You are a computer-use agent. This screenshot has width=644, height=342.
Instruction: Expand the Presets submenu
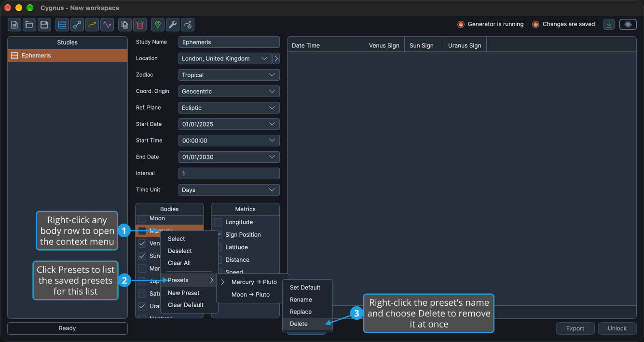pyautogui.click(x=189, y=280)
